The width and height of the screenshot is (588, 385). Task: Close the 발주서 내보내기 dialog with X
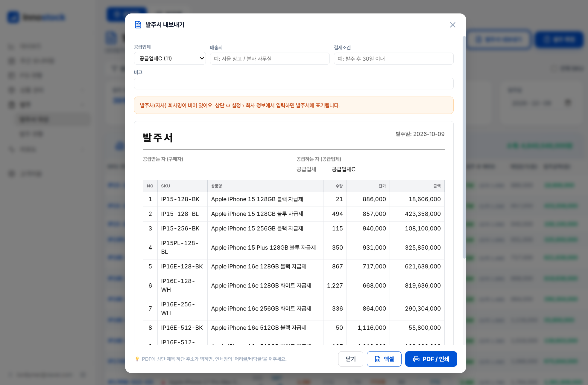[x=452, y=25]
